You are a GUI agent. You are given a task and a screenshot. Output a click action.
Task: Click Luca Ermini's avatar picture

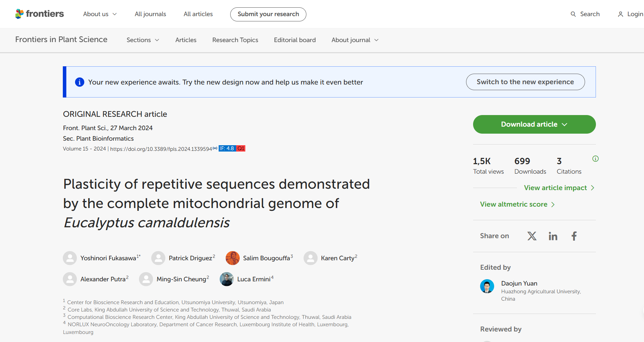click(x=227, y=279)
